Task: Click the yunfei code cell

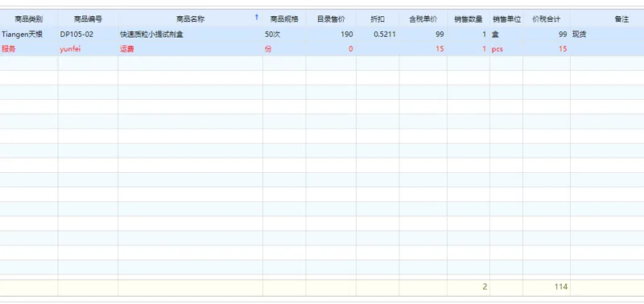Action: pyautogui.click(x=88, y=49)
